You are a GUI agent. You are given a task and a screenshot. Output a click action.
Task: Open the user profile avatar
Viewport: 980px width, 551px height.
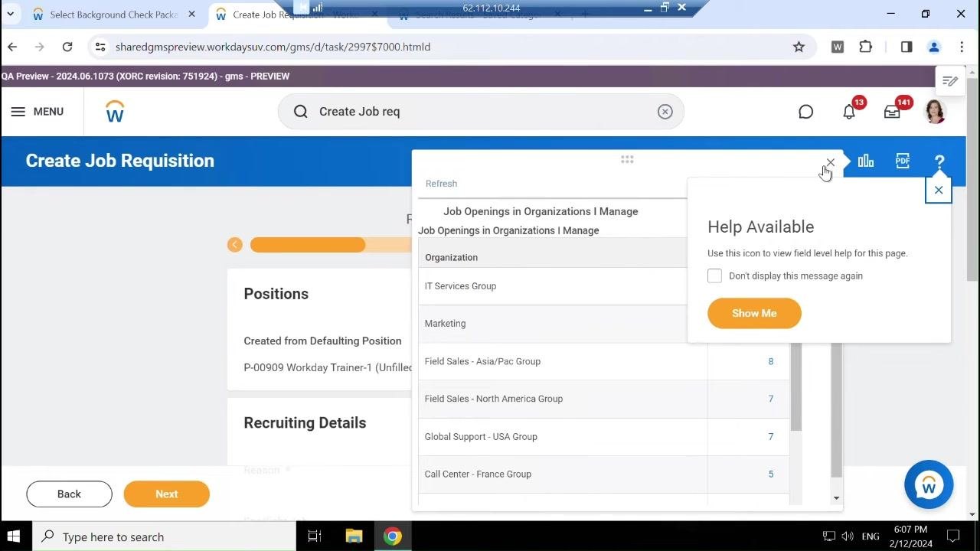[935, 112]
